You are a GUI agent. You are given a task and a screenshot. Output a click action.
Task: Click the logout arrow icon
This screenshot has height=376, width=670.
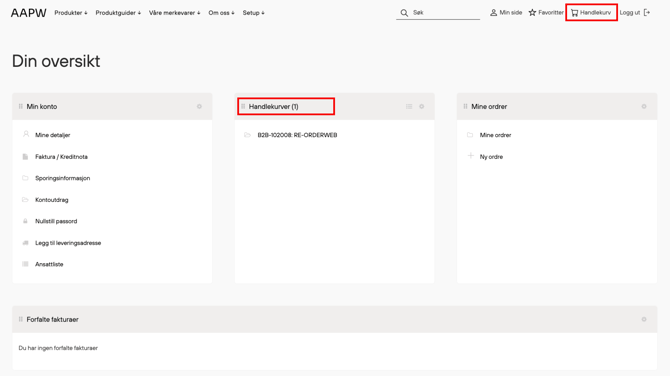click(x=647, y=13)
